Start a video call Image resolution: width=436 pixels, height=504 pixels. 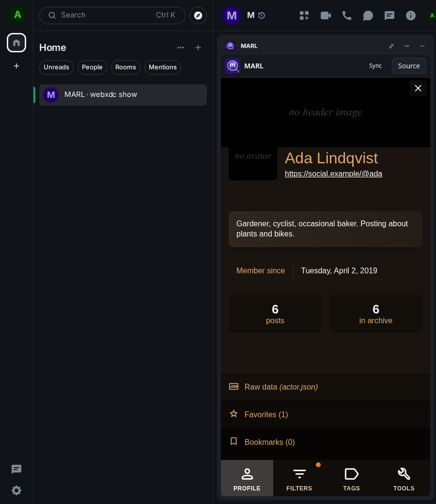[326, 16]
